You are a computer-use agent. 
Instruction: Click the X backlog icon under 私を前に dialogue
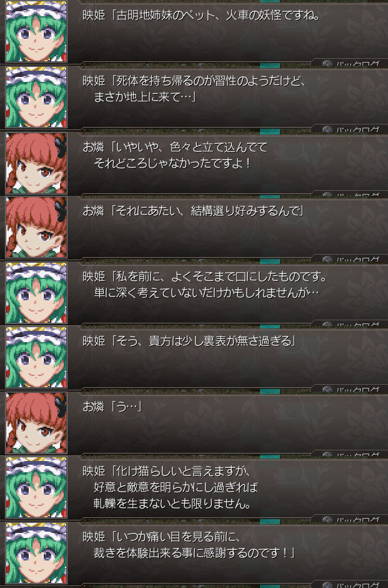pos(327,325)
